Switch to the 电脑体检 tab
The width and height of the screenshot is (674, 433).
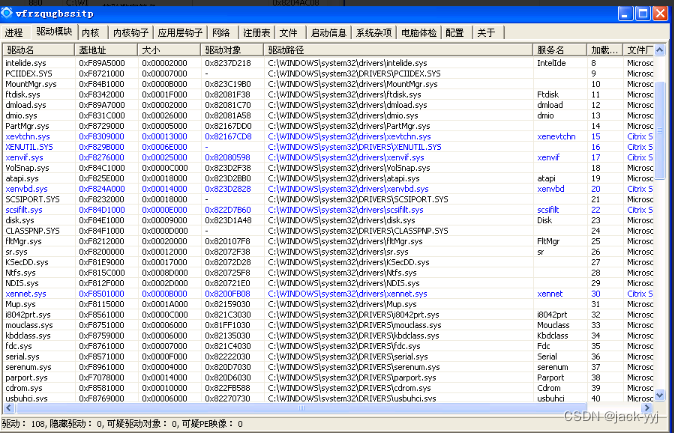point(419,33)
